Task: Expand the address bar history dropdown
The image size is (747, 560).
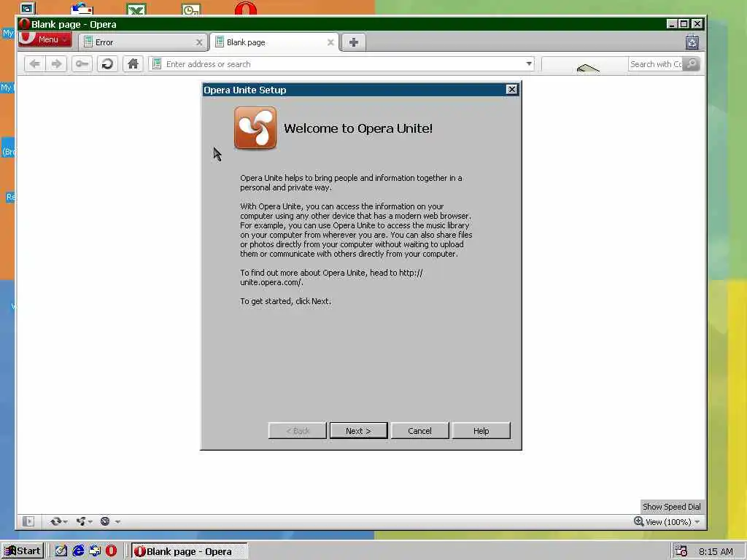Action: point(529,64)
